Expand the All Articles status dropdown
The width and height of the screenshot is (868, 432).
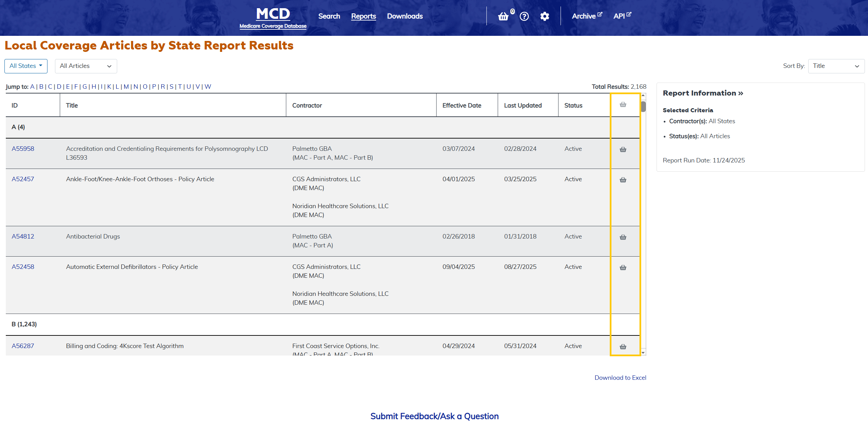click(x=86, y=66)
